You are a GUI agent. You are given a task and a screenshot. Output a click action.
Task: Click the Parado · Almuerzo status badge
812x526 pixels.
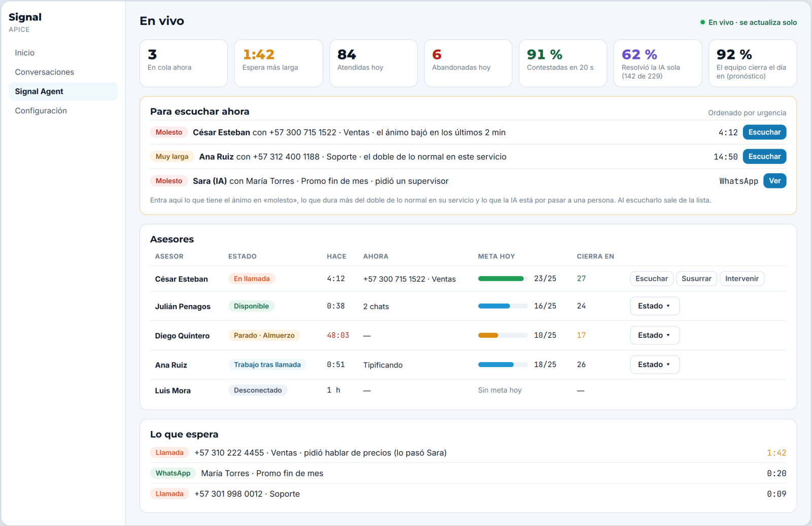[x=264, y=336]
